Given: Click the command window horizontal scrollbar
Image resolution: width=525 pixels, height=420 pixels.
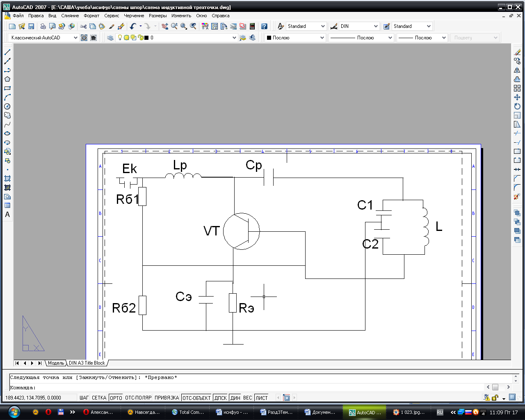Looking at the screenshot, I should [498, 387].
